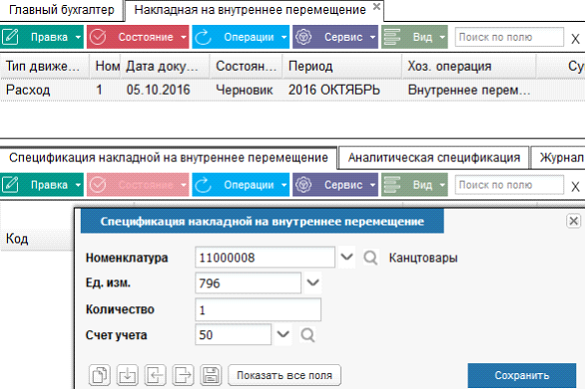Clear the upper search field with X

tap(575, 38)
